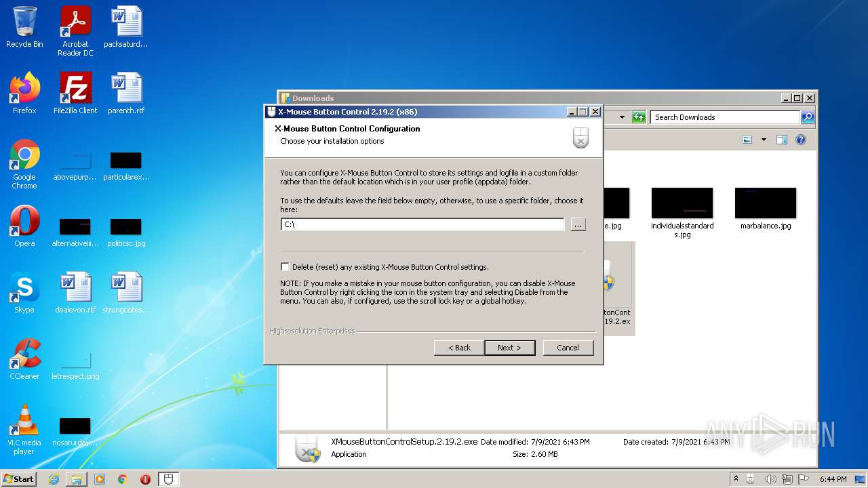Click search magnifier in Downloads window

807,117
